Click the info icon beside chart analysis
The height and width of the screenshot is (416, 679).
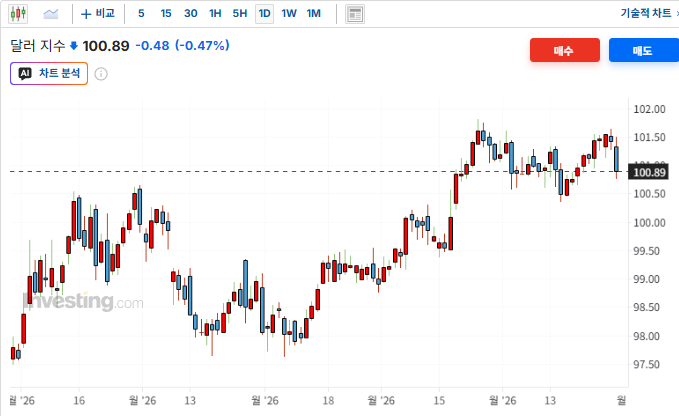click(101, 74)
